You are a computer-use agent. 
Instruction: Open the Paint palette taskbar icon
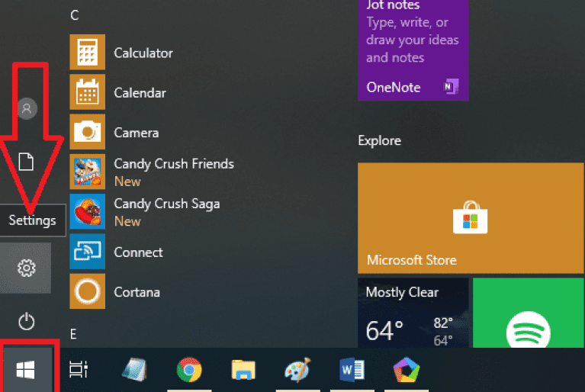click(297, 370)
